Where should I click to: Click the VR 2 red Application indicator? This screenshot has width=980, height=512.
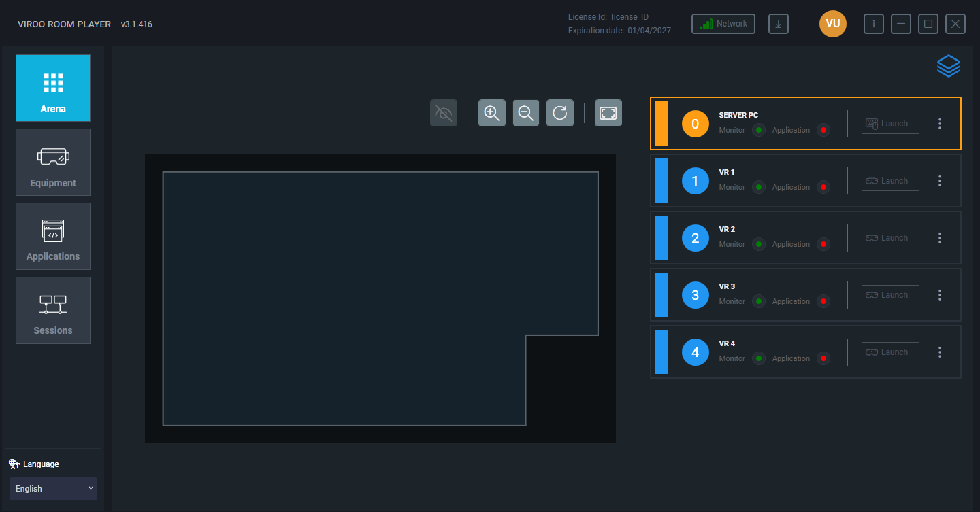point(823,244)
